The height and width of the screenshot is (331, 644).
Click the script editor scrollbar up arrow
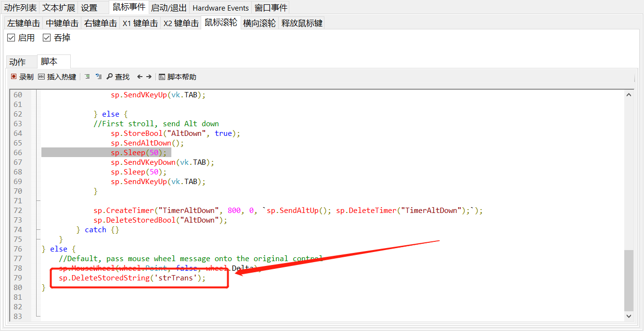pyautogui.click(x=629, y=95)
